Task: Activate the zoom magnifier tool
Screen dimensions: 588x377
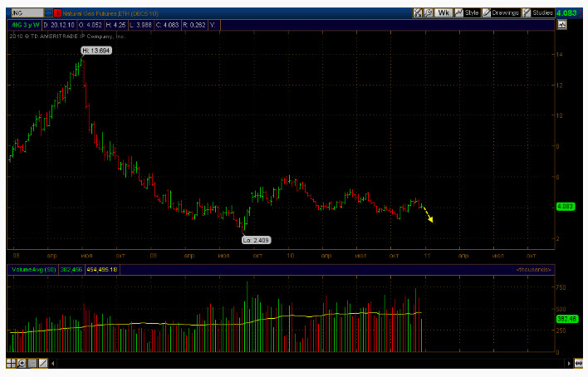Action: tap(22, 363)
